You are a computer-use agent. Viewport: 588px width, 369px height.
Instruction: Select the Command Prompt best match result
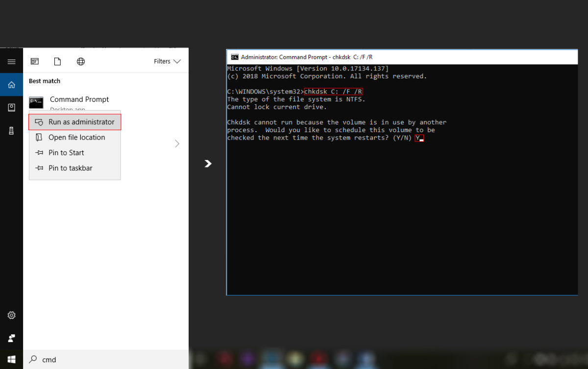click(79, 99)
